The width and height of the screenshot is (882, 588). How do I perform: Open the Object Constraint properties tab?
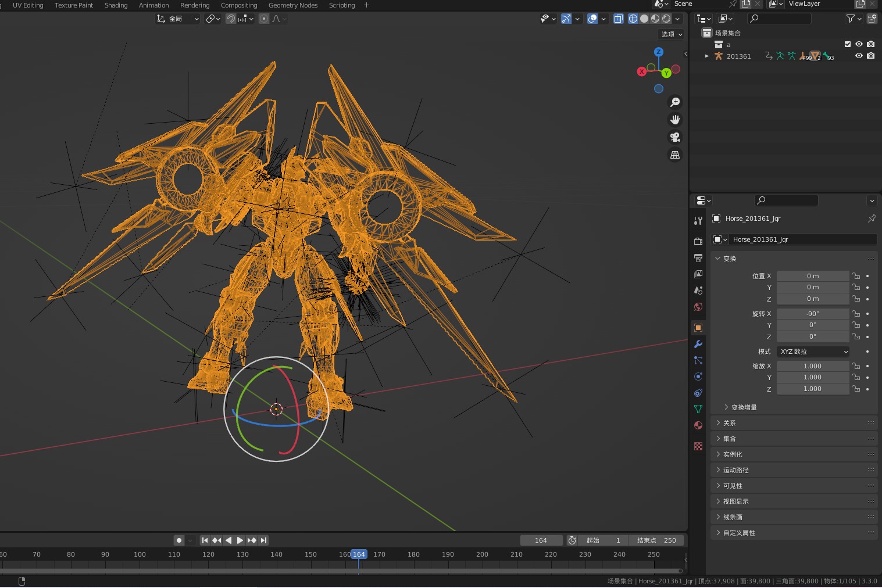click(x=698, y=393)
